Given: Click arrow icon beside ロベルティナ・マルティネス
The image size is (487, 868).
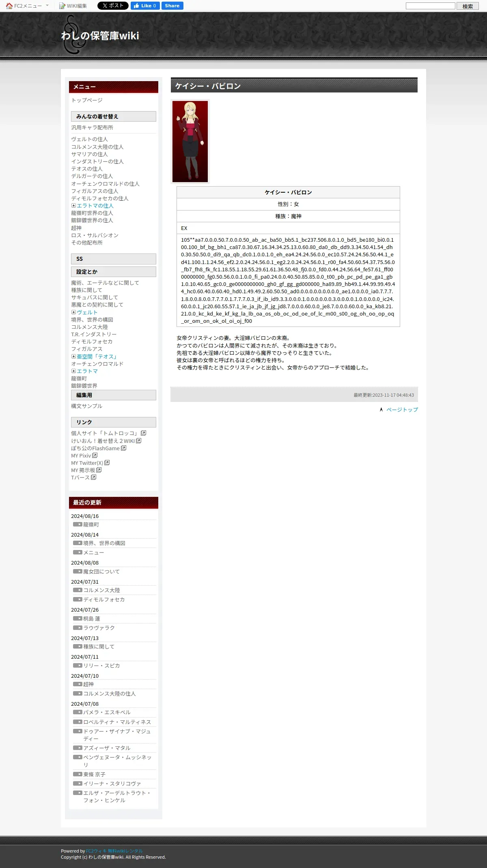Looking at the screenshot, I should (78, 722).
